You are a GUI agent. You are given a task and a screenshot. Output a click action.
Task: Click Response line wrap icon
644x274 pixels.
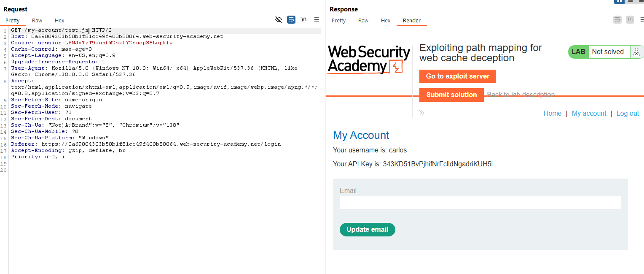coord(617,20)
